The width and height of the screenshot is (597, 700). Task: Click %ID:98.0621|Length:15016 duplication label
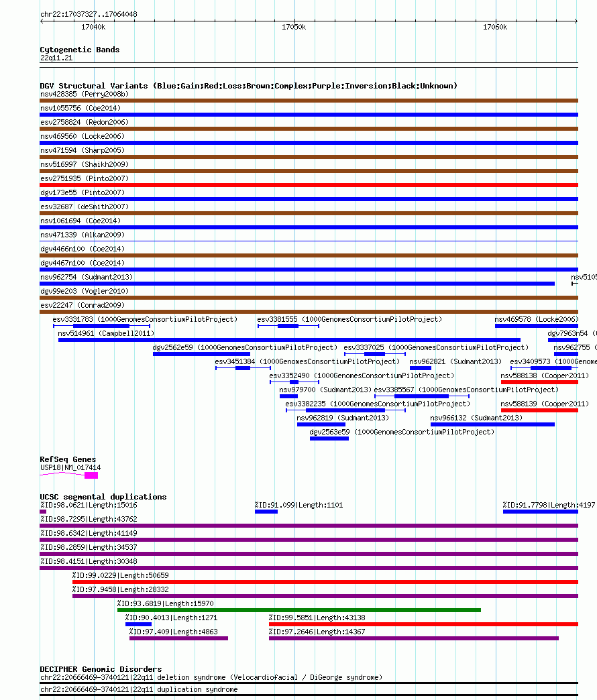pos(89,506)
